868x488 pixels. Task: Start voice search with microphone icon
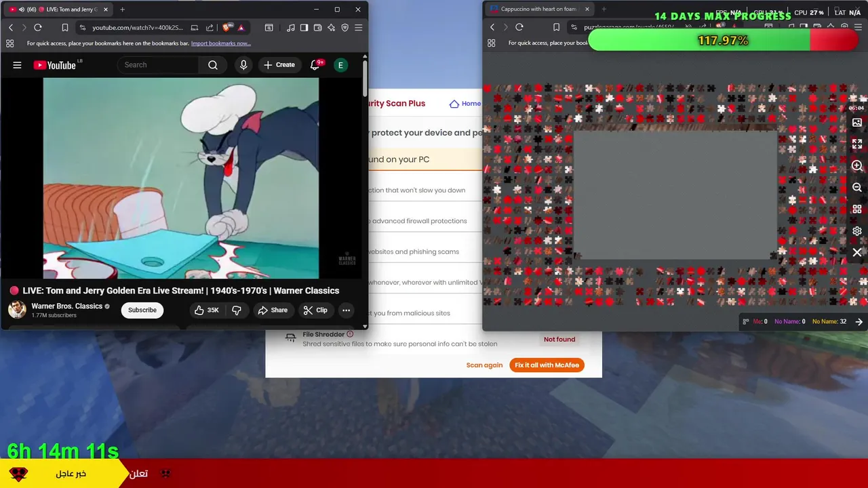(243, 65)
